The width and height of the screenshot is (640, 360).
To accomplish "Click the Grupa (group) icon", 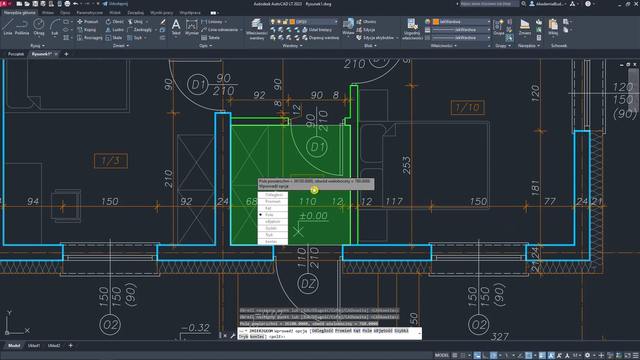I will click(x=499, y=27).
